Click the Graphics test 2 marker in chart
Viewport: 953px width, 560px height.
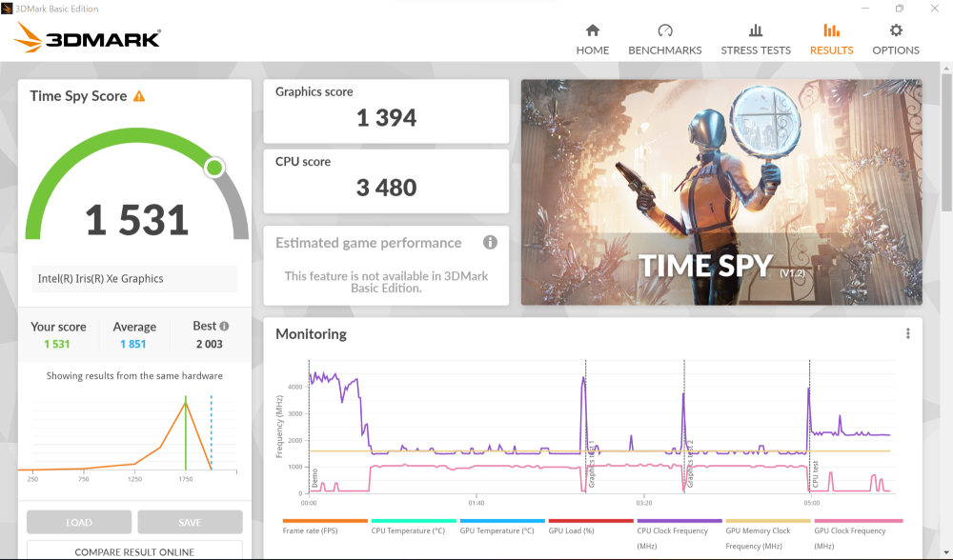coord(690,464)
